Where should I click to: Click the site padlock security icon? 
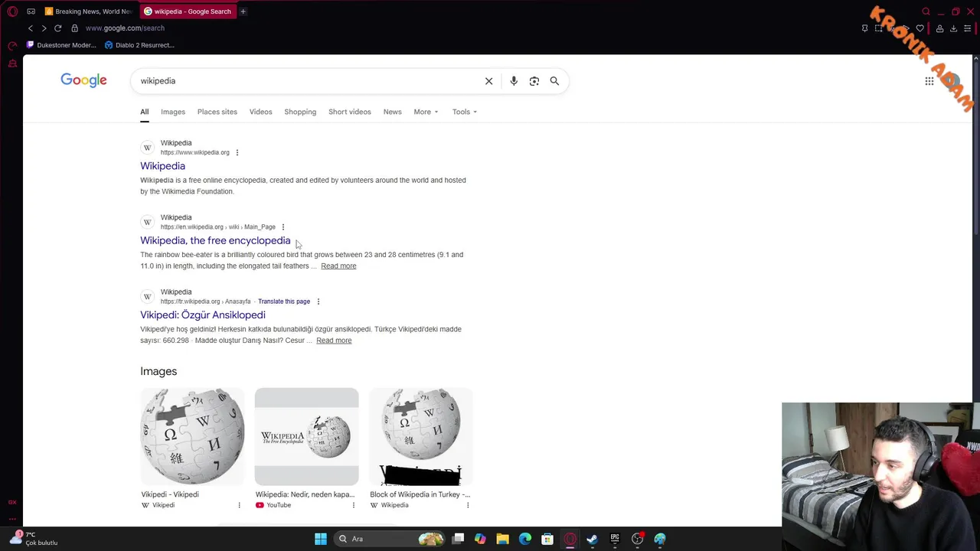[74, 28]
